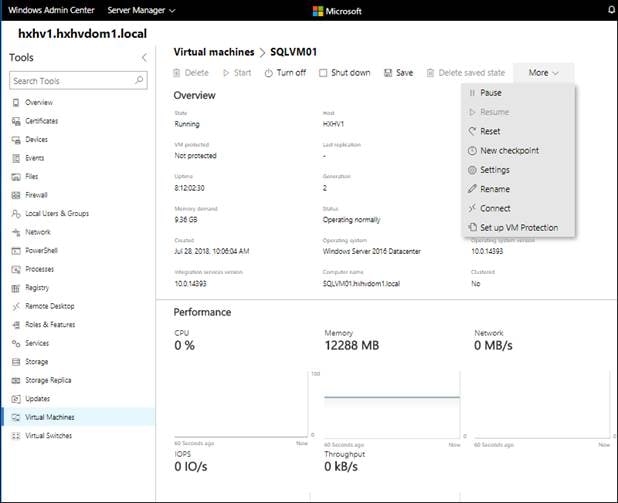This screenshot has height=503, width=618.
Task: Select New checkpoint in the More menu
Action: (518, 151)
